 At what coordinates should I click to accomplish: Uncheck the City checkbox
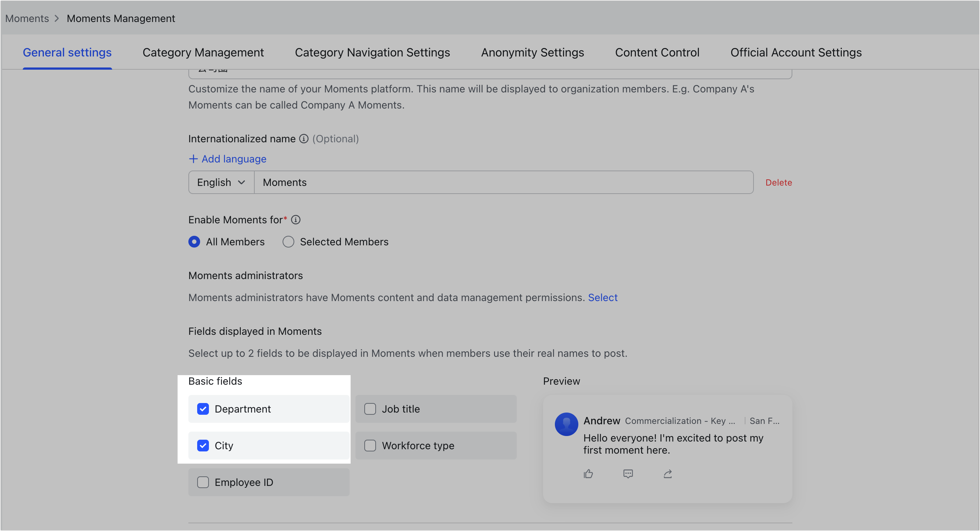(203, 446)
